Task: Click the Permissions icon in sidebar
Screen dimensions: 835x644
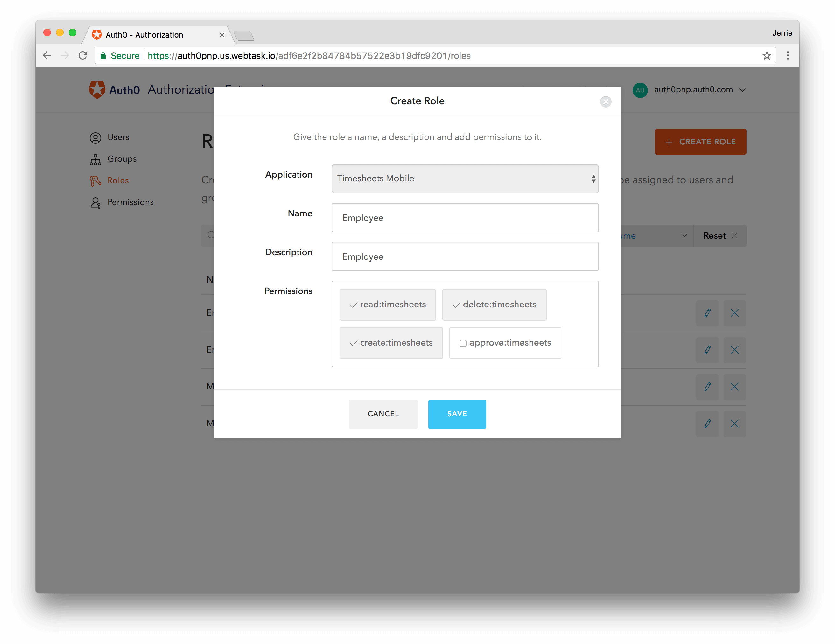Action: pyautogui.click(x=95, y=202)
